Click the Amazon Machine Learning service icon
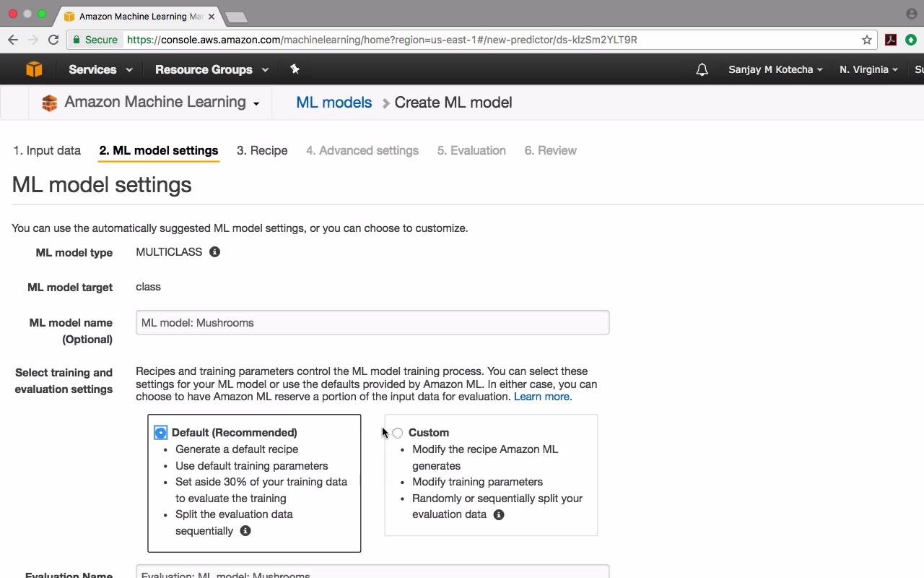The height and width of the screenshot is (578, 924). [49, 103]
